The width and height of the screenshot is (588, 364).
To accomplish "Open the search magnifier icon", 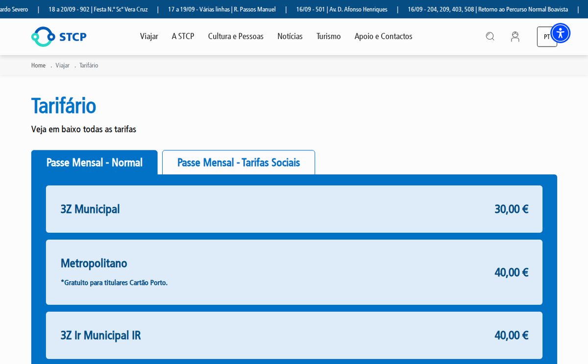I will pos(490,36).
